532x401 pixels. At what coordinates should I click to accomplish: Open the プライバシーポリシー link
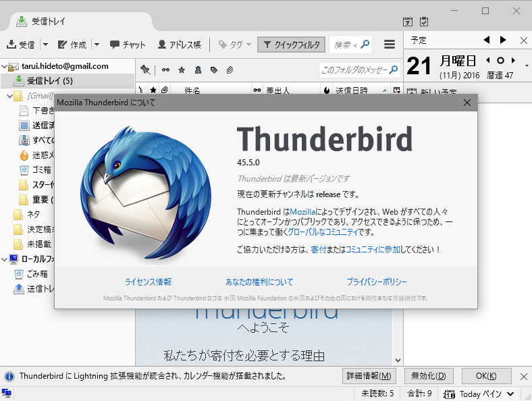(x=377, y=282)
